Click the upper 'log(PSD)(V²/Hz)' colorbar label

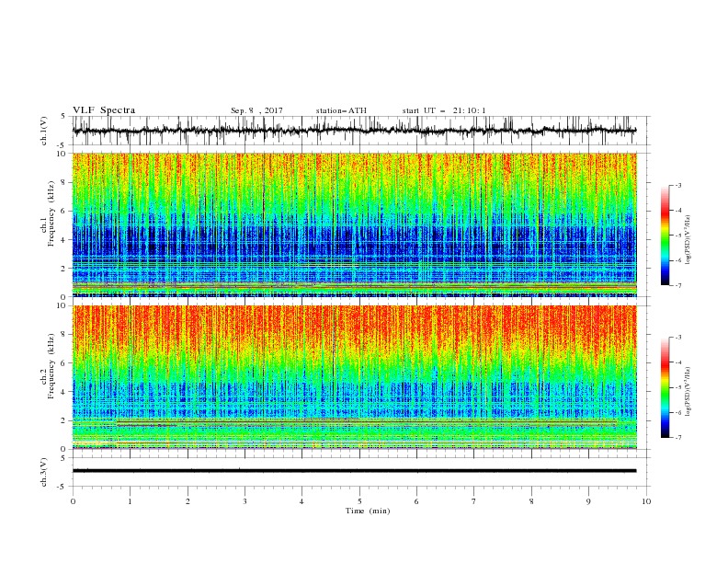pyautogui.click(x=688, y=240)
